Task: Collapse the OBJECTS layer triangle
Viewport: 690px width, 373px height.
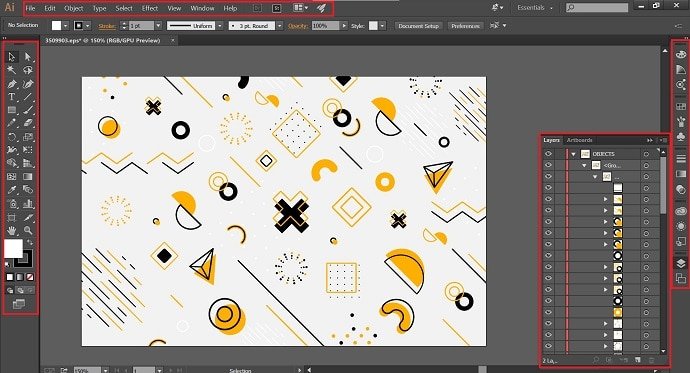Action: point(573,154)
